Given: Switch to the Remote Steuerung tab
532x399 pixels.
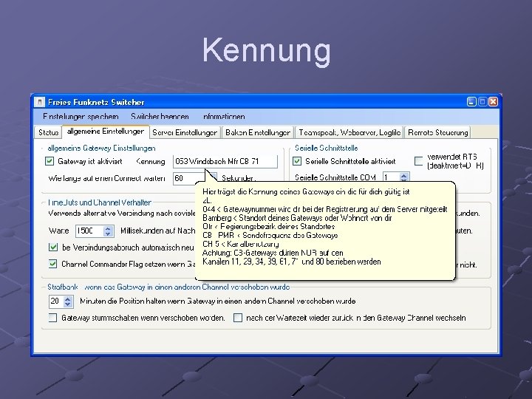Looking at the screenshot, I should [437, 132].
